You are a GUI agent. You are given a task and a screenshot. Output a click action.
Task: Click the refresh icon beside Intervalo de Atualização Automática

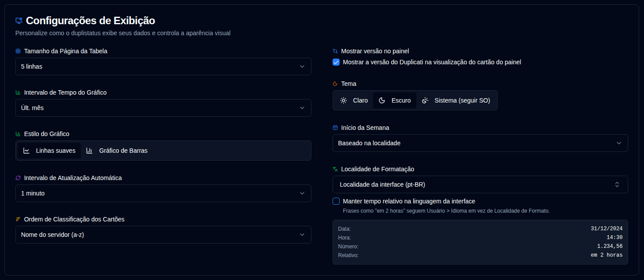(x=18, y=178)
